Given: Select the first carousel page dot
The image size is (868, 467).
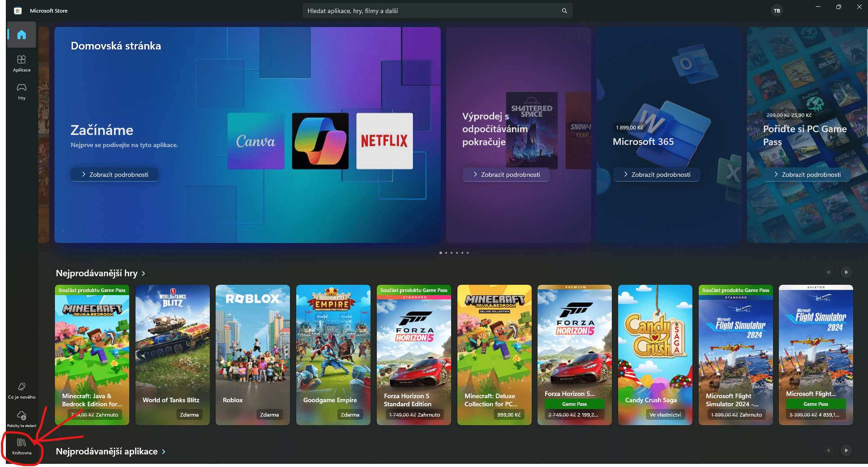Looking at the screenshot, I should click(440, 253).
